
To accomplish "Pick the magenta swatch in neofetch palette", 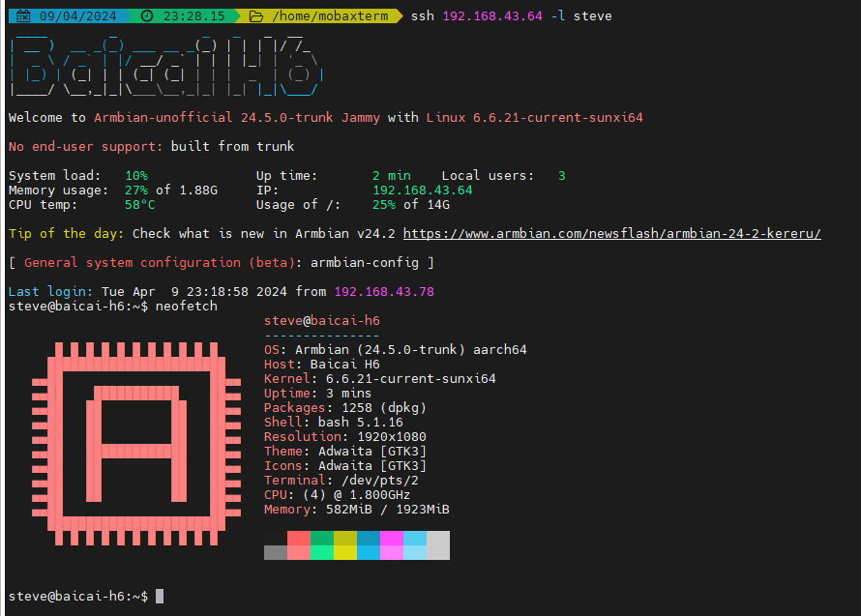I will click(392, 538).
